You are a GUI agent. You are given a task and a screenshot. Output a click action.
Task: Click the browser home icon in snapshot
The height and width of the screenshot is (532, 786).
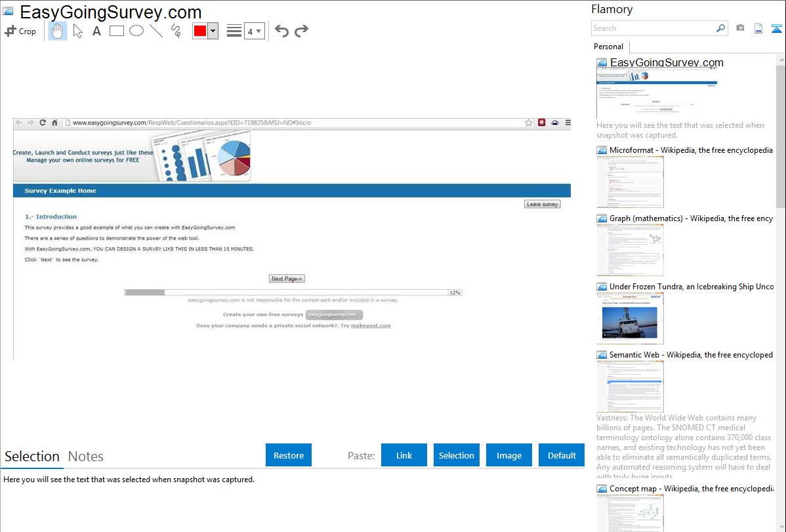(54, 123)
